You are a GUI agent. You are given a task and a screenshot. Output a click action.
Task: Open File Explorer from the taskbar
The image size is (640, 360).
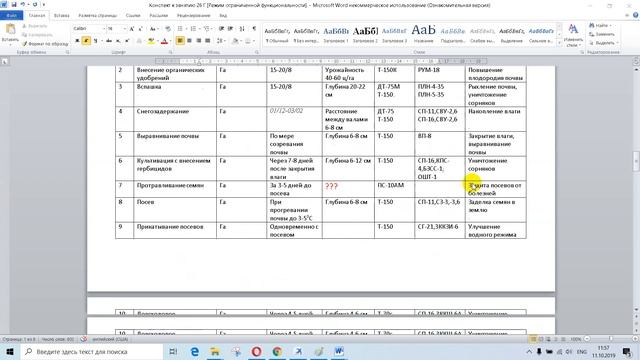(x=215, y=351)
